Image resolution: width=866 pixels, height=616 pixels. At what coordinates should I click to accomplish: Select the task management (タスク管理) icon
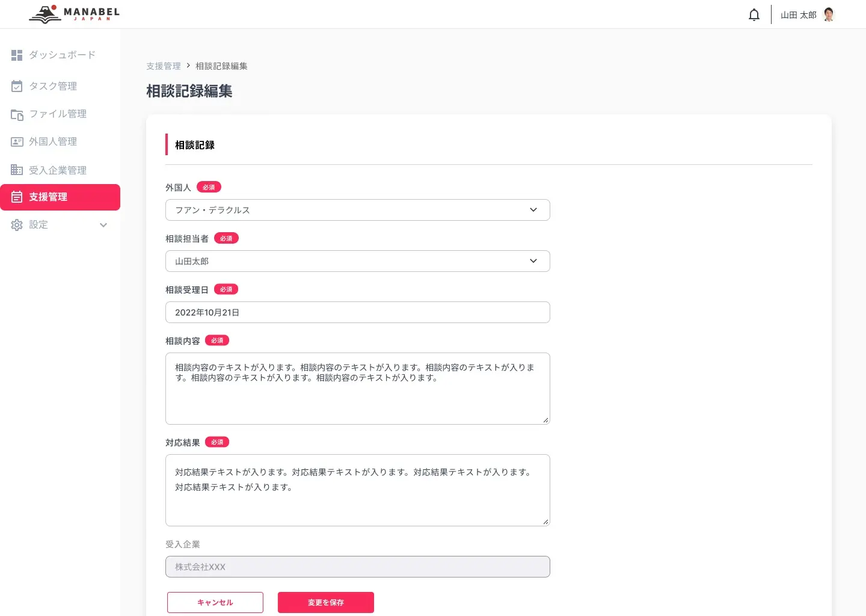[17, 86]
